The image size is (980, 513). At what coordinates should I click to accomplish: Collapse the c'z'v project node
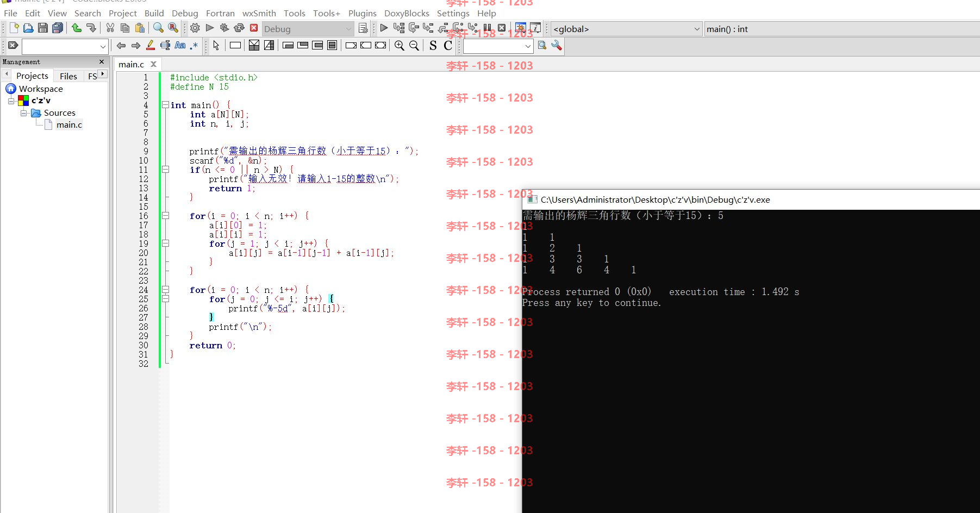click(11, 101)
